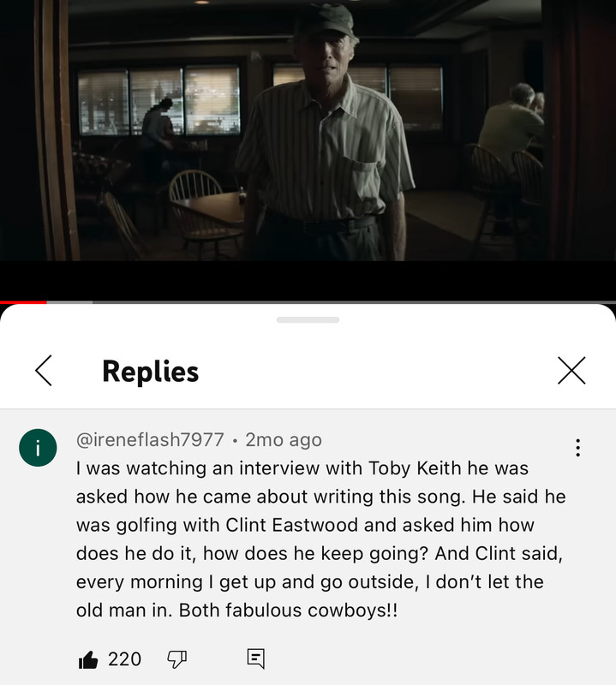
Task: Tap the reply speech-bubble icon
Action: point(256,658)
